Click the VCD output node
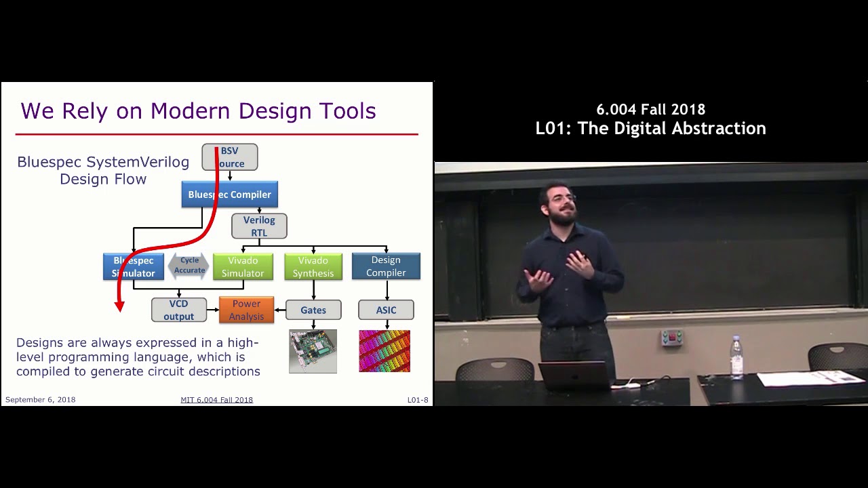The width and height of the screenshot is (868, 488). coord(178,310)
